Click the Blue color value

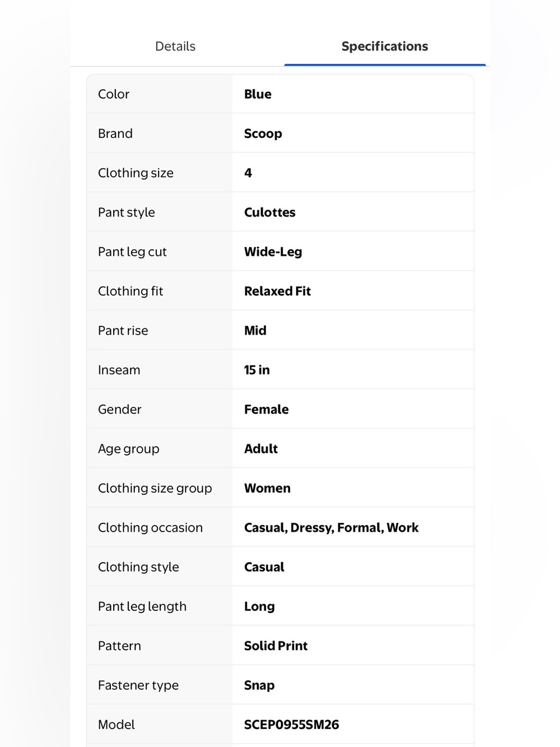(258, 94)
